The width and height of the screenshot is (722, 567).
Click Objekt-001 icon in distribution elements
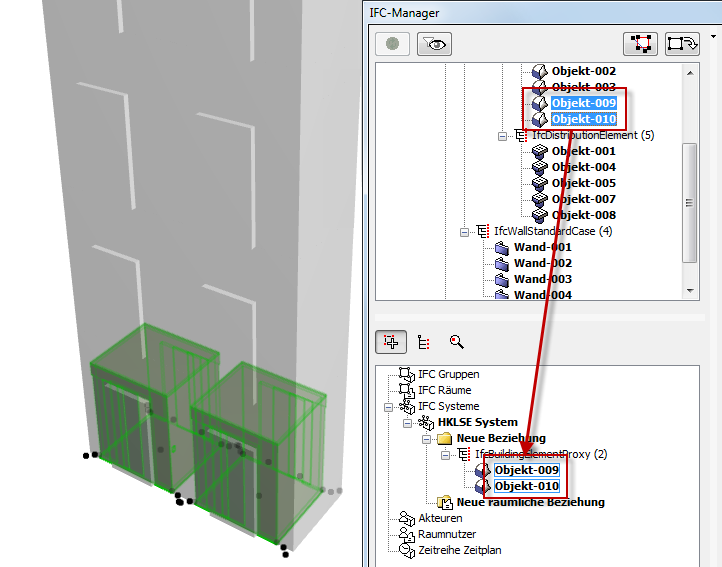point(539,152)
